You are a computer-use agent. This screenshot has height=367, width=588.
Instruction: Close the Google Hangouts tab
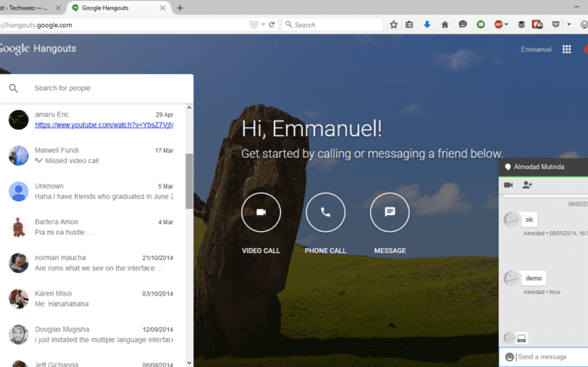[x=163, y=8]
